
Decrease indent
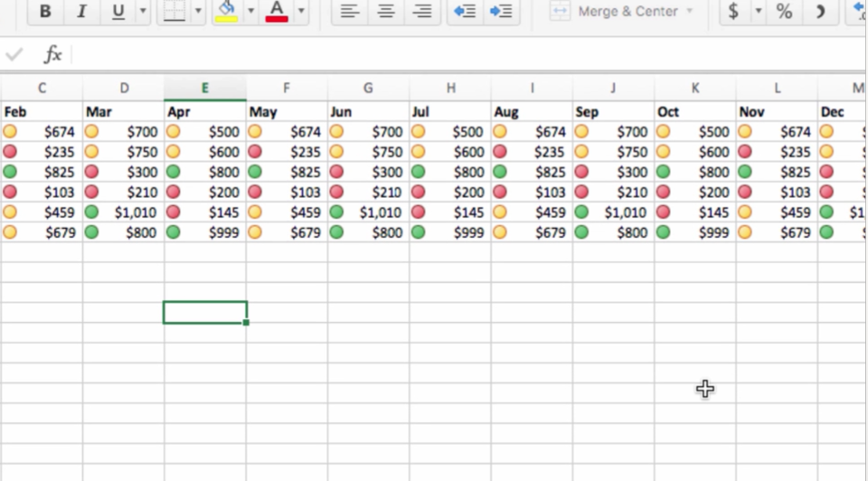click(465, 11)
